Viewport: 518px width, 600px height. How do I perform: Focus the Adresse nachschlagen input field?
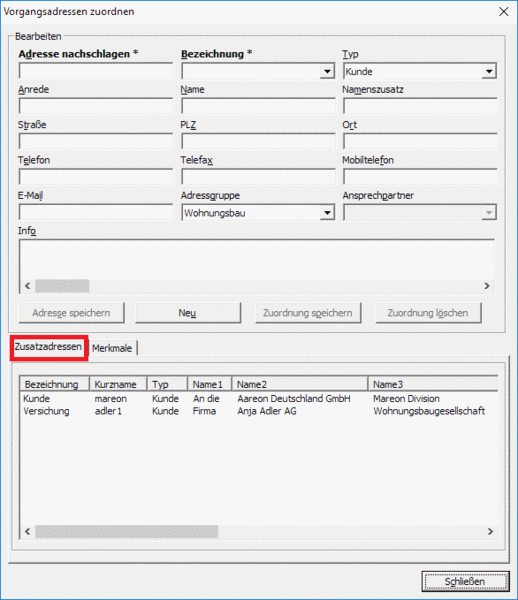[96, 72]
